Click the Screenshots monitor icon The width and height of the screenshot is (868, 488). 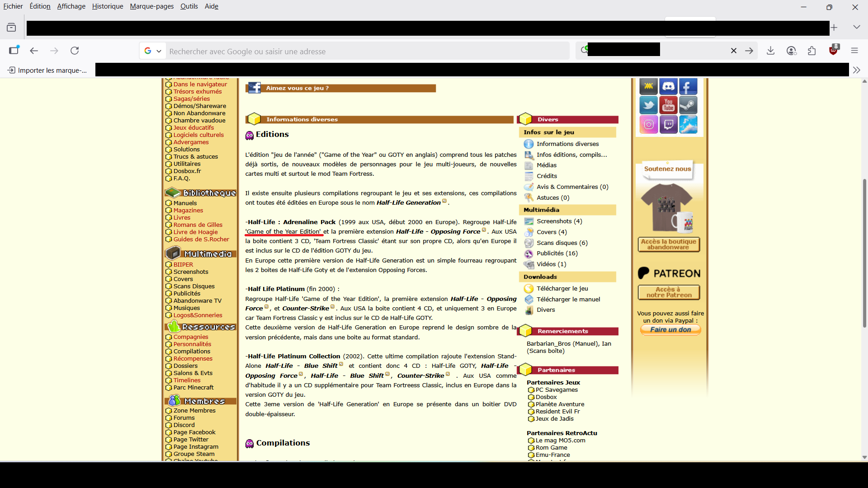pos(528,221)
